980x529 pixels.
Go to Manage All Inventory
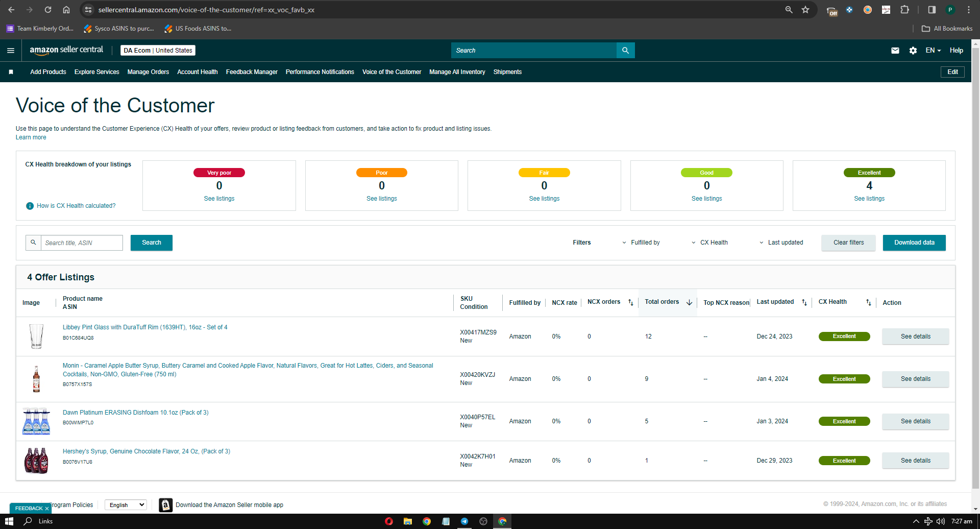(x=457, y=72)
